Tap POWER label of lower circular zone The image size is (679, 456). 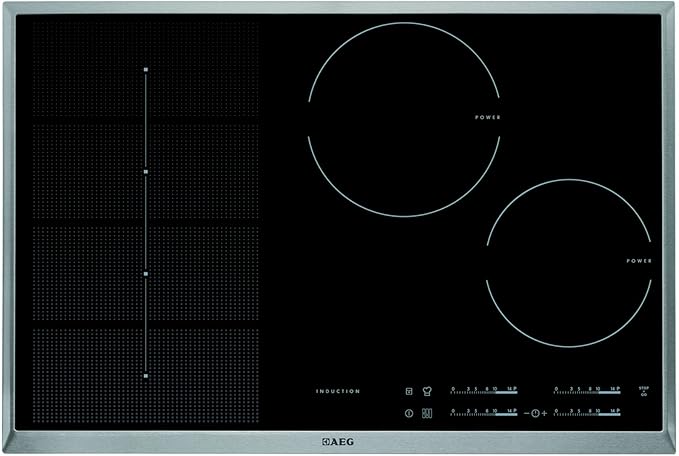639,261
